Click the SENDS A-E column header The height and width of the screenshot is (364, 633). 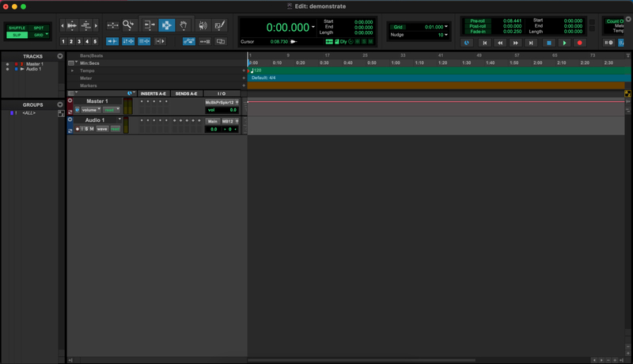(186, 93)
